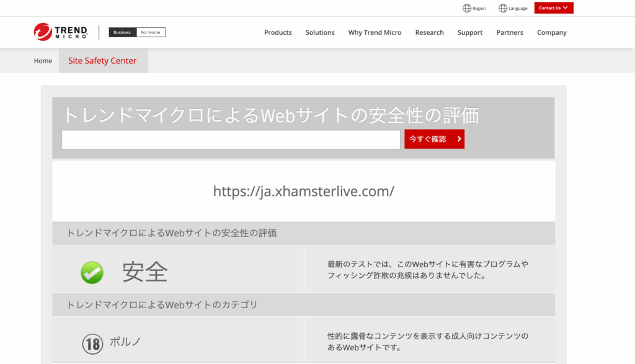Click the safety description starting 最新のテストでは
The width and height of the screenshot is (635, 364).
coord(428,270)
